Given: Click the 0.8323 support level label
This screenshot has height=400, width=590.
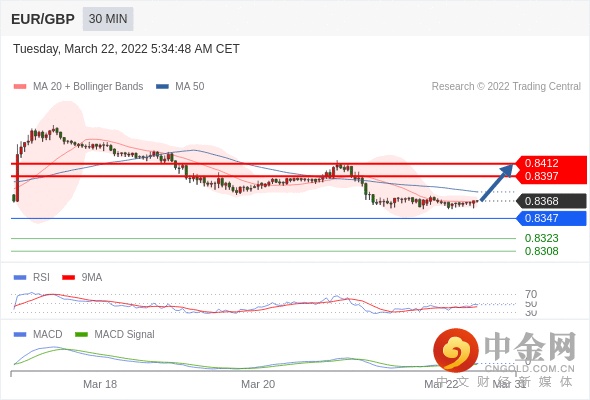Looking at the screenshot, I should point(541,238).
